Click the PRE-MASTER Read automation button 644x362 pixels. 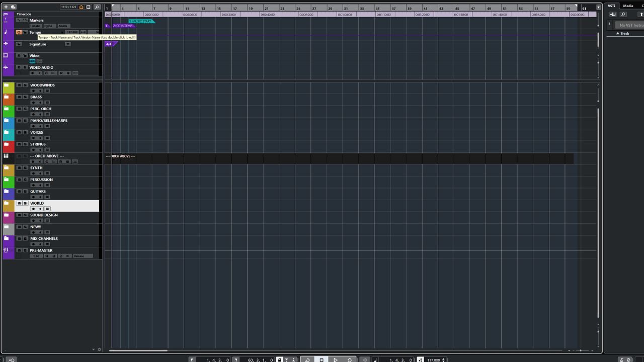[47, 256]
